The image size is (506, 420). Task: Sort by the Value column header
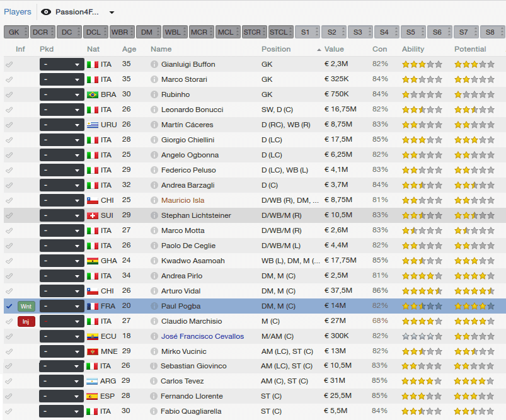(334, 49)
